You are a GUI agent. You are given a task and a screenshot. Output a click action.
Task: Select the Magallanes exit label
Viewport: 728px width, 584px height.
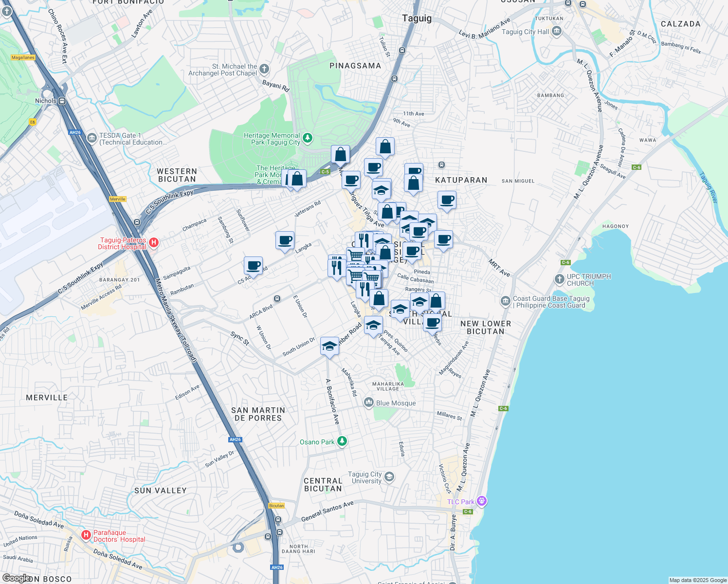click(23, 57)
